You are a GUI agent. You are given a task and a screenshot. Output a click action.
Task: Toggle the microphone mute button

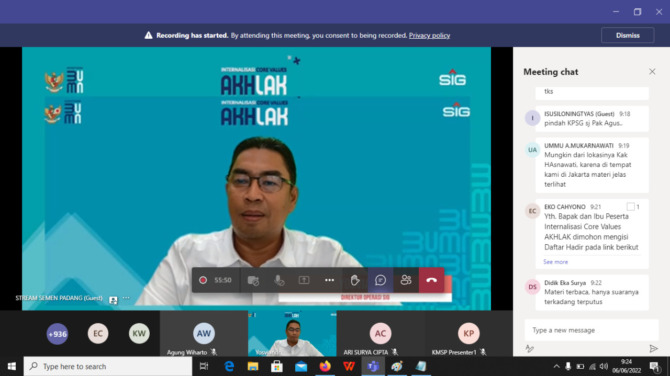[279, 280]
